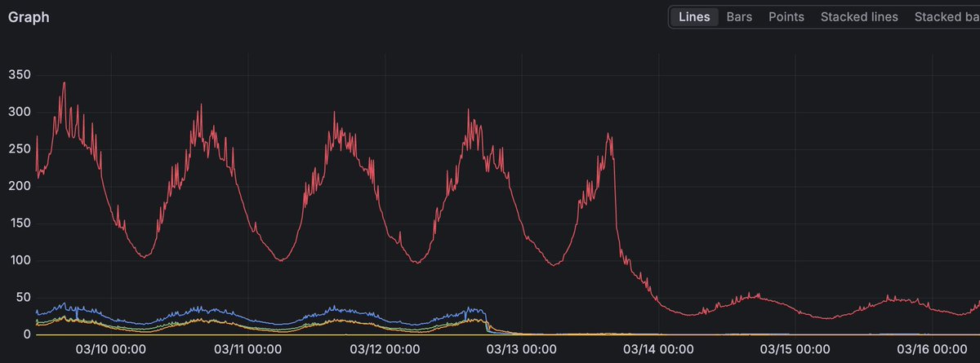
Task: Click the 03/10 00:00 time label
Action: [x=111, y=349]
